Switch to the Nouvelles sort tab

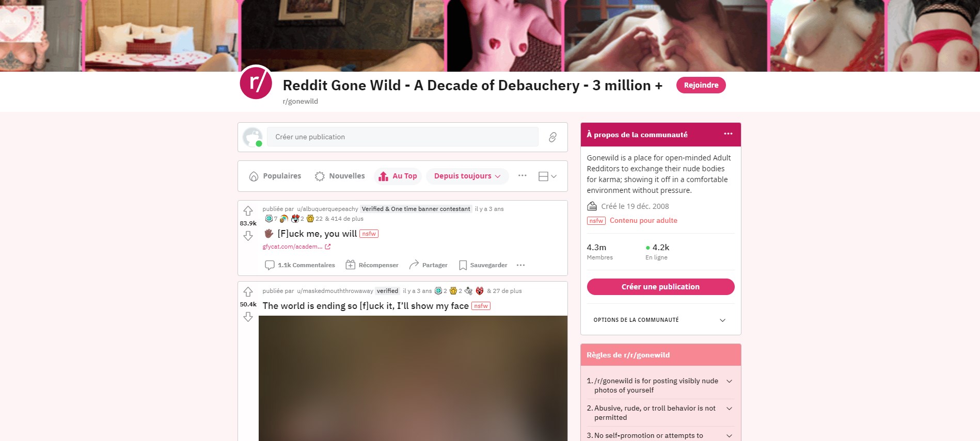pyautogui.click(x=340, y=176)
